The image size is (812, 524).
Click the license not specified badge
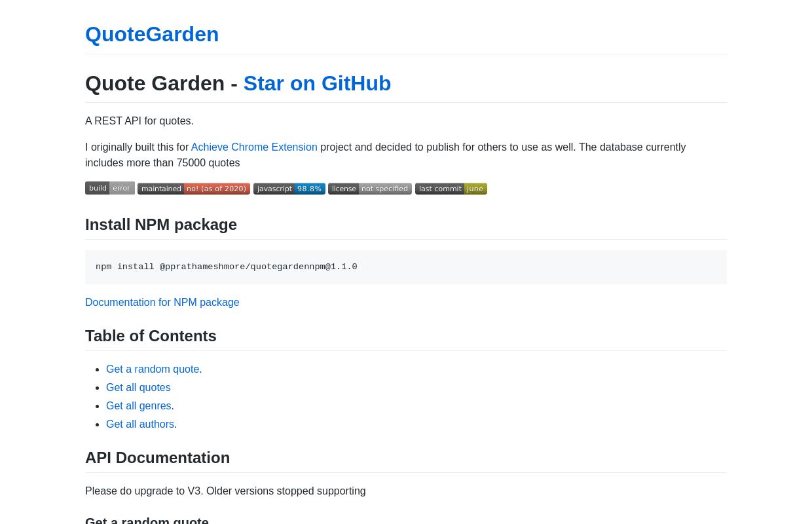click(x=370, y=189)
